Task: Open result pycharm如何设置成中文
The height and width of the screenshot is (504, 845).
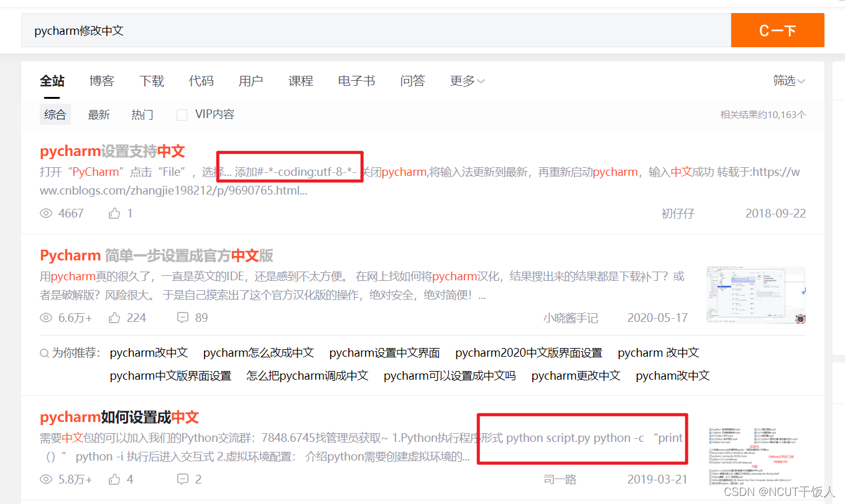Action: click(x=119, y=417)
